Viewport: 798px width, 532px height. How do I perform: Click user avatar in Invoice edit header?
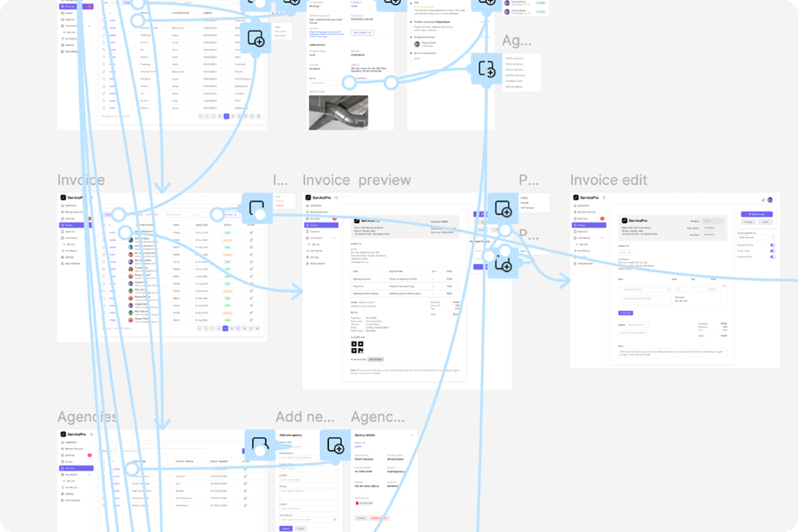coord(769,199)
